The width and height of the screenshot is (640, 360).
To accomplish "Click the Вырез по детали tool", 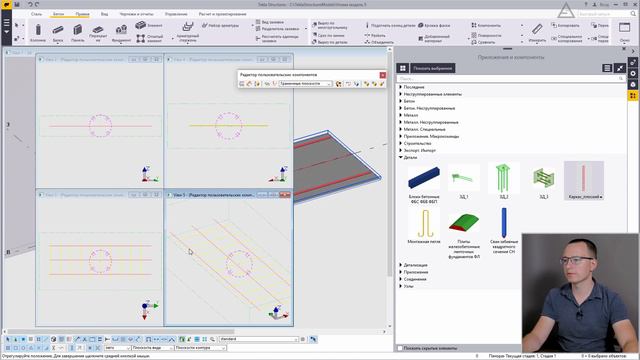I will click(330, 42).
